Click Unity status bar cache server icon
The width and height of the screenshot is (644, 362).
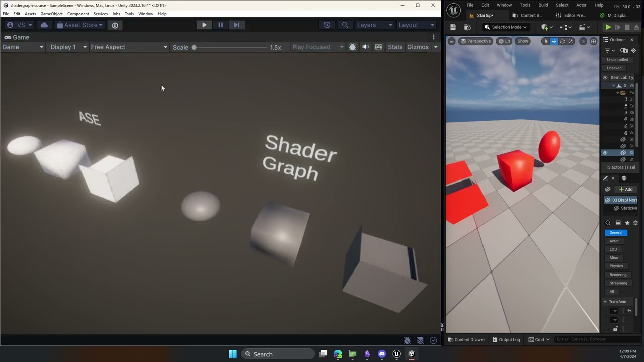click(420, 340)
